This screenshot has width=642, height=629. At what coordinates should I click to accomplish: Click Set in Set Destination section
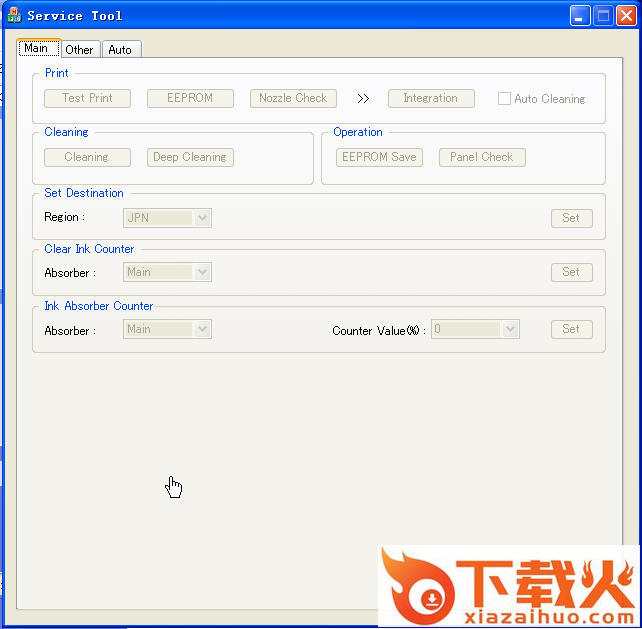[x=572, y=218]
